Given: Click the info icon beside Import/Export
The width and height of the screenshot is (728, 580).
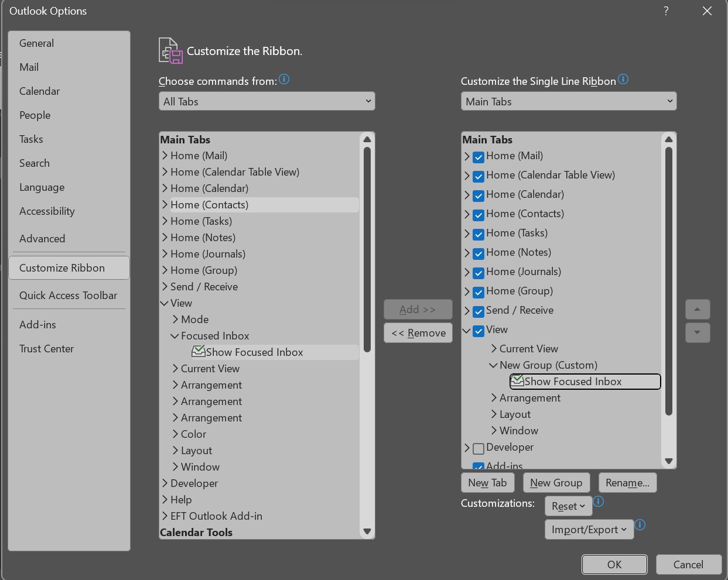Looking at the screenshot, I should click(x=640, y=525).
